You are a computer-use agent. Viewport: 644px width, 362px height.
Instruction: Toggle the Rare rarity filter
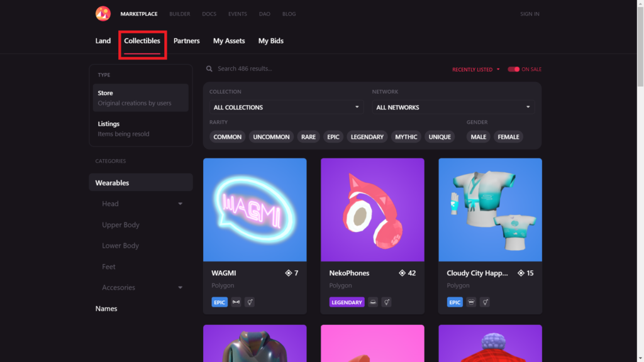[308, 136]
